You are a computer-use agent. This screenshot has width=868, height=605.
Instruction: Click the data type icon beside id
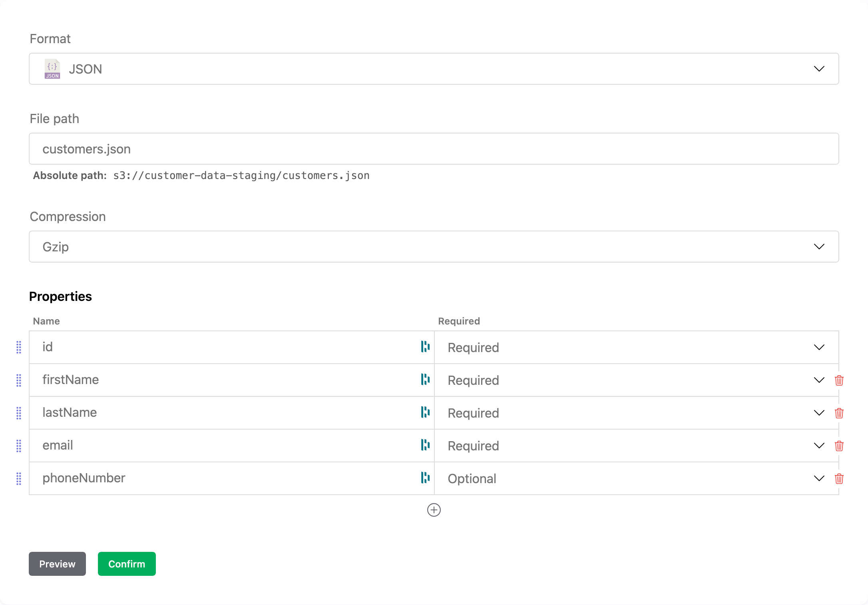(x=425, y=347)
